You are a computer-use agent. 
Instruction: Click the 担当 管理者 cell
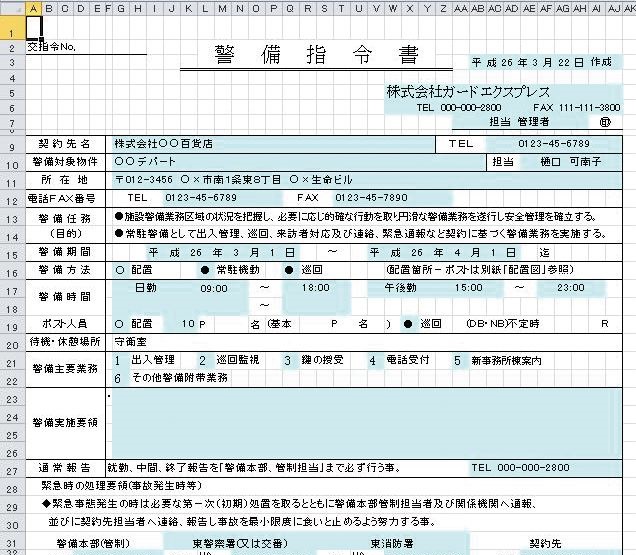pos(519,122)
